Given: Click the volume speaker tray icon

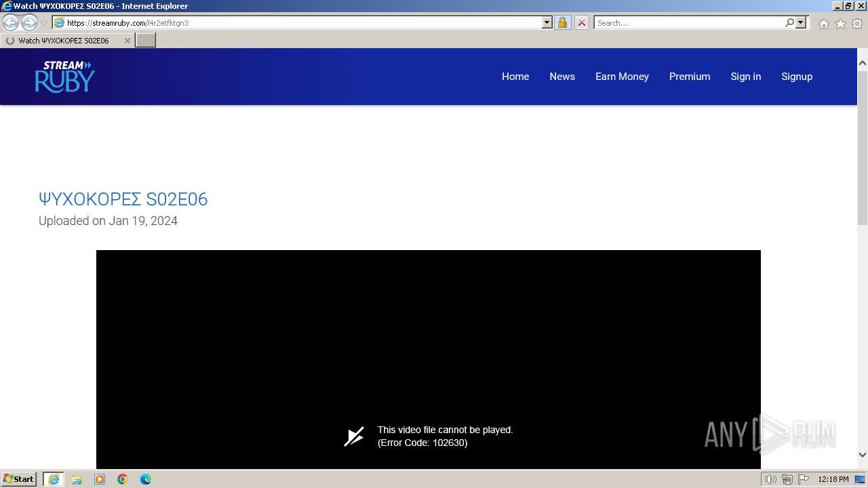Looking at the screenshot, I should coord(772,479).
